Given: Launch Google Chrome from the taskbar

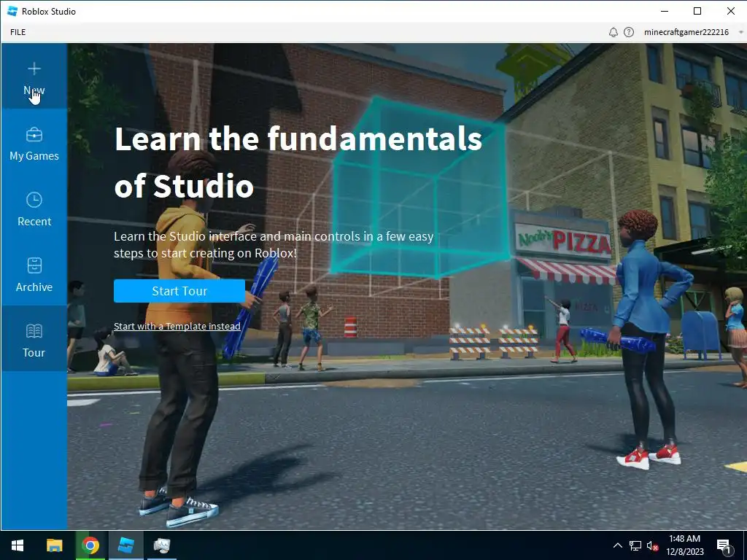Looking at the screenshot, I should (90, 545).
